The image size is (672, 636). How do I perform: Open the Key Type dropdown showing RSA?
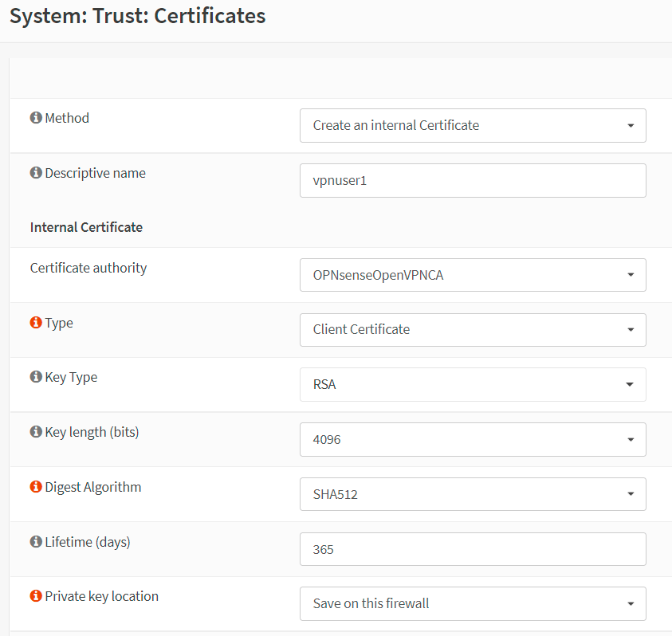click(473, 384)
